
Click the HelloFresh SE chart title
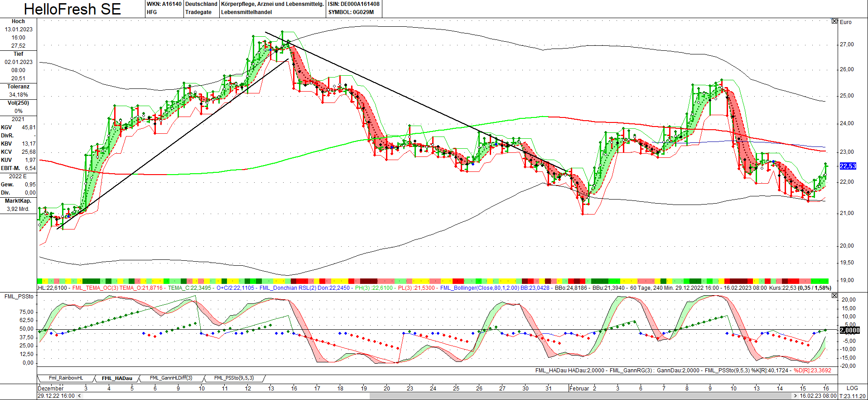click(x=72, y=9)
